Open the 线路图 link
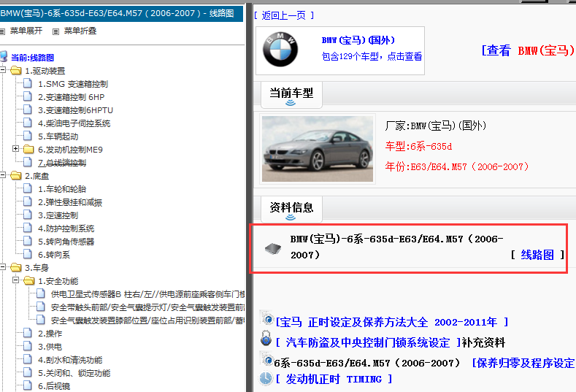Viewport: 576px width, 392px height. pyautogui.click(x=537, y=255)
